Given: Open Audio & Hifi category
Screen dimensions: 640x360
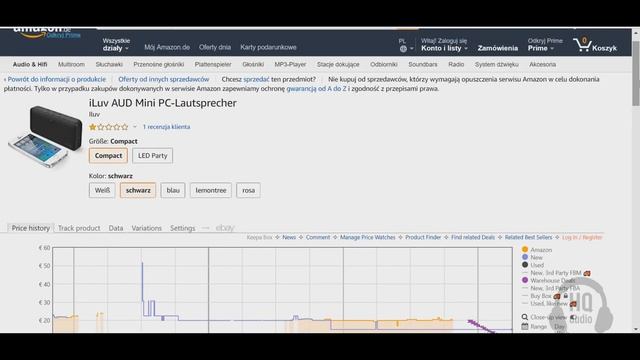Looking at the screenshot, I should point(30,64).
